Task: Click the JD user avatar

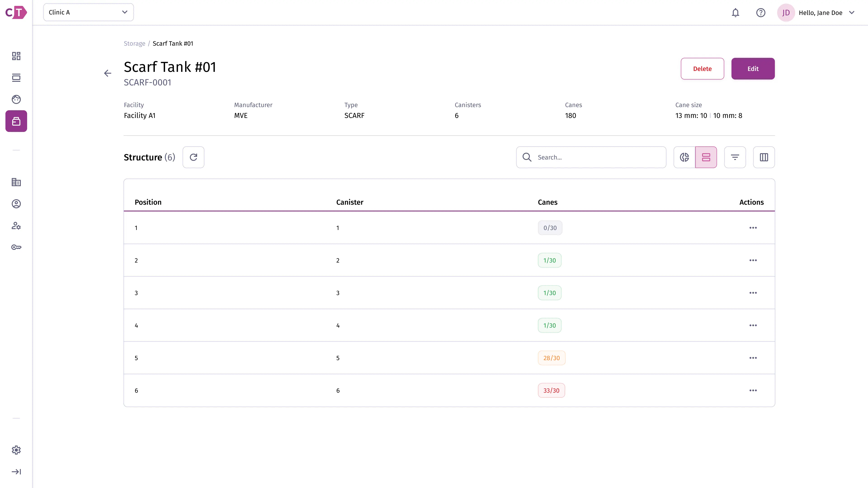Action: coord(786,13)
